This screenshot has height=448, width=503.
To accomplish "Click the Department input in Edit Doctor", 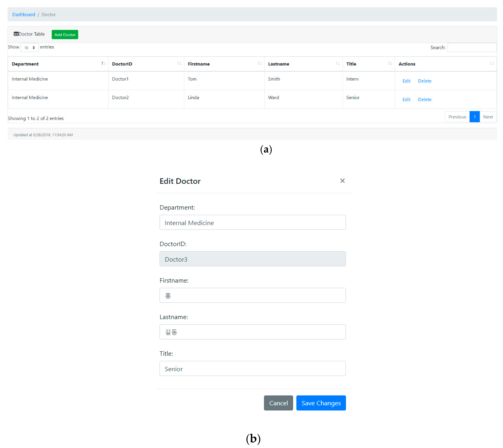I will tap(252, 223).
